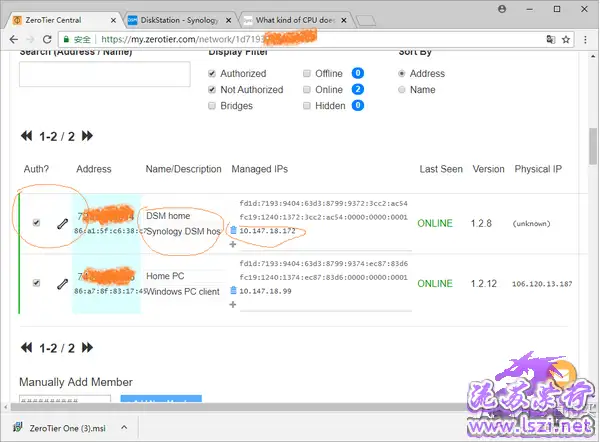Open a new browser tab
The width and height of the screenshot is (600, 442).
tap(366, 20)
